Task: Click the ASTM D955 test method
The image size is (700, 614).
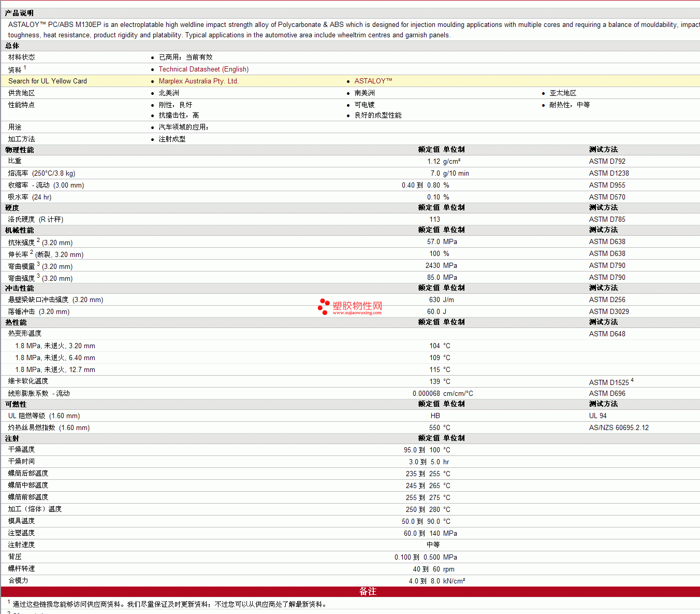Action: (x=607, y=185)
